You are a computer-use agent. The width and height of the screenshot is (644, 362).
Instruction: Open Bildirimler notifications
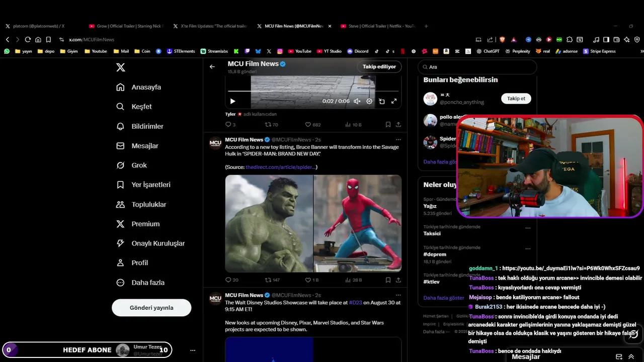tap(140, 126)
